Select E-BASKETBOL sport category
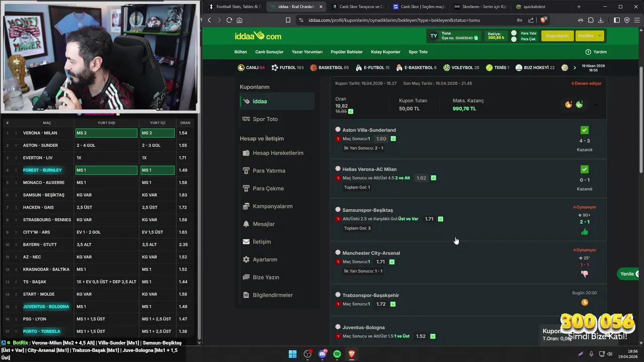 (416, 67)
